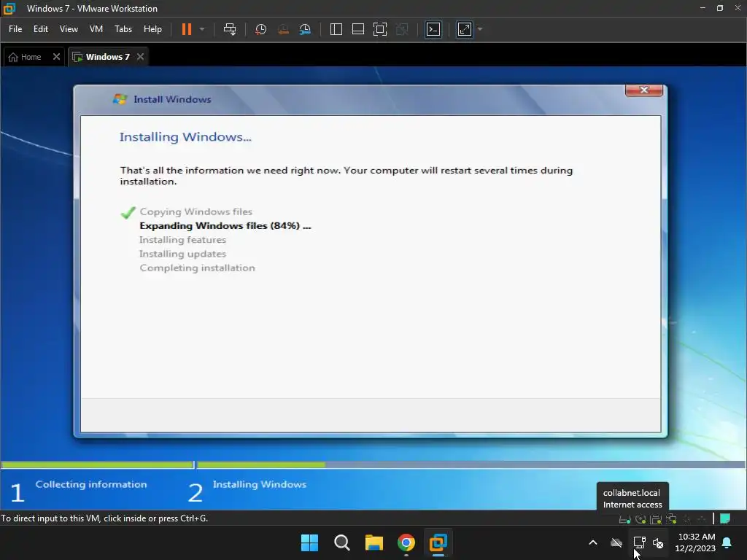
Task: Expand the stretch guest dropdown arrow
Action: coord(480,29)
